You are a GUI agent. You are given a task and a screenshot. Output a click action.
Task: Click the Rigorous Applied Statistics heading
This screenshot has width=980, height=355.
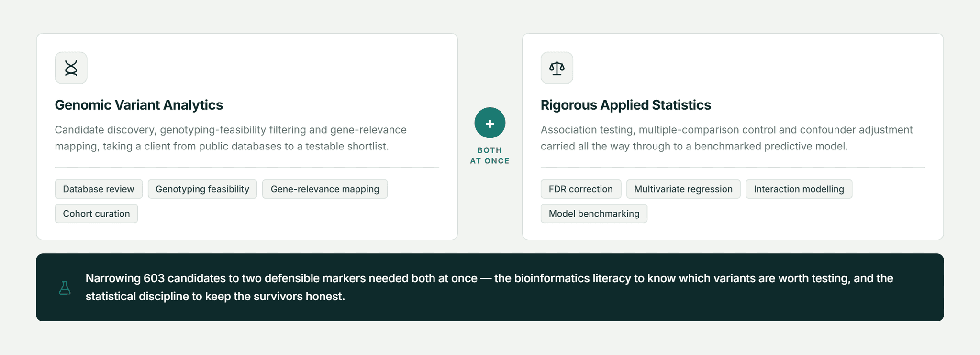(626, 105)
